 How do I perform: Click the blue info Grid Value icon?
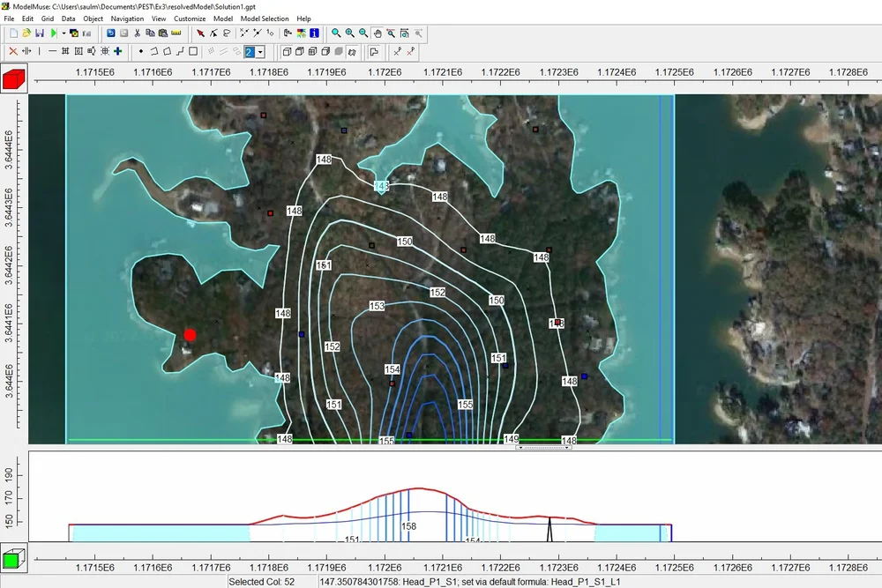point(314,33)
